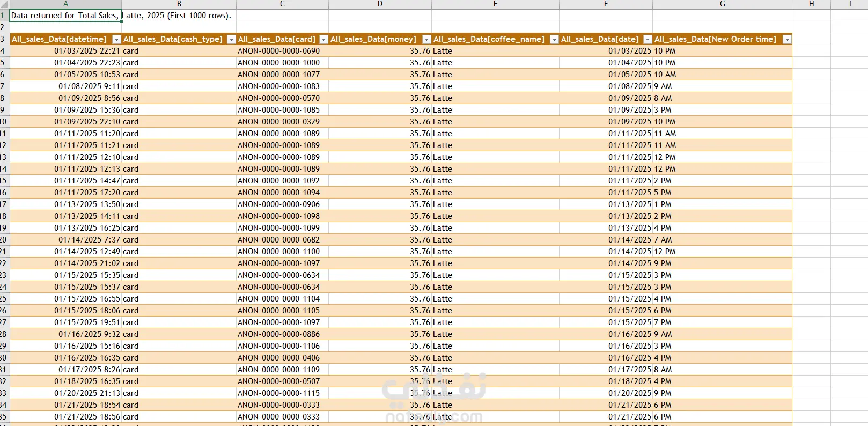Click the All_sales_Data[coffee_name] header cell
Screen dimensions: 868x426
[496, 39]
